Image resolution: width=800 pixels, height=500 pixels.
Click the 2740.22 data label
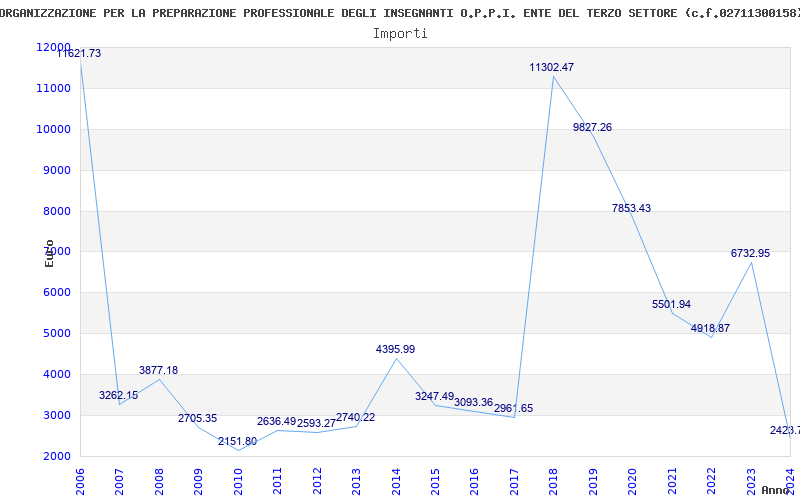coord(356,417)
